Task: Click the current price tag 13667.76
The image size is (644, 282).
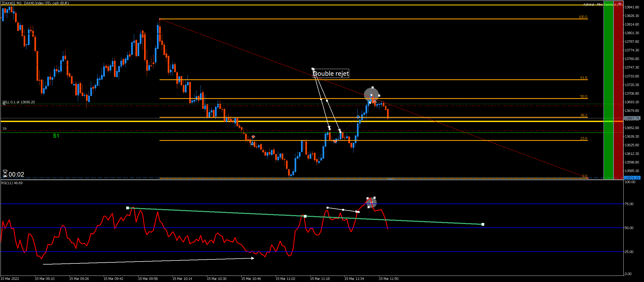Action: (632, 118)
